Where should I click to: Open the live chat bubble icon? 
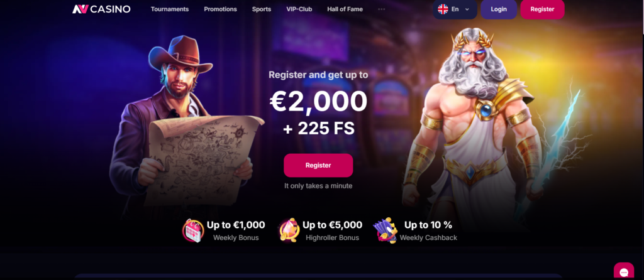click(x=624, y=272)
